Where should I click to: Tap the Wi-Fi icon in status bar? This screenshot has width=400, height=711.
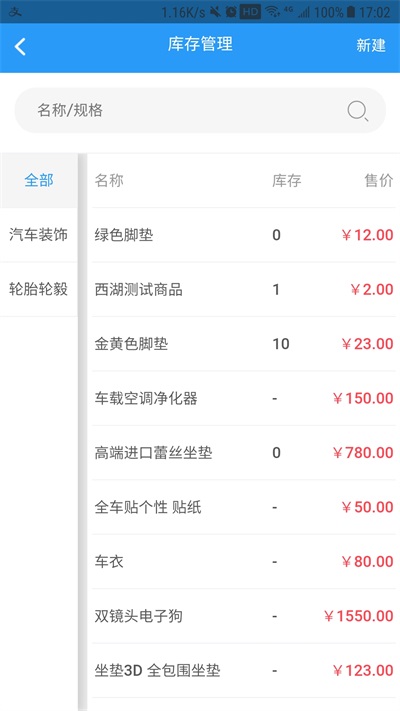pos(272,12)
